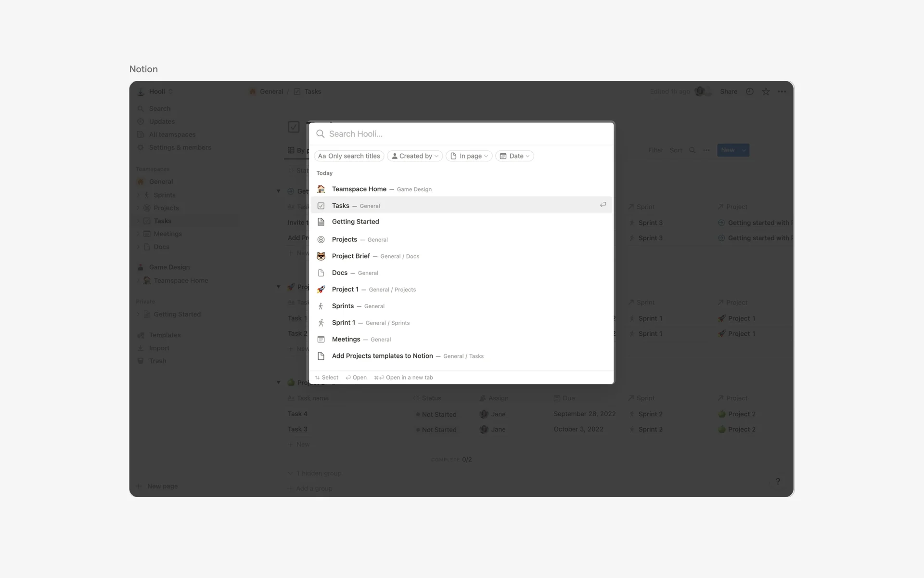Open Add Projects templates to Notion result
Image resolution: width=924 pixels, height=578 pixels.
[462, 356]
